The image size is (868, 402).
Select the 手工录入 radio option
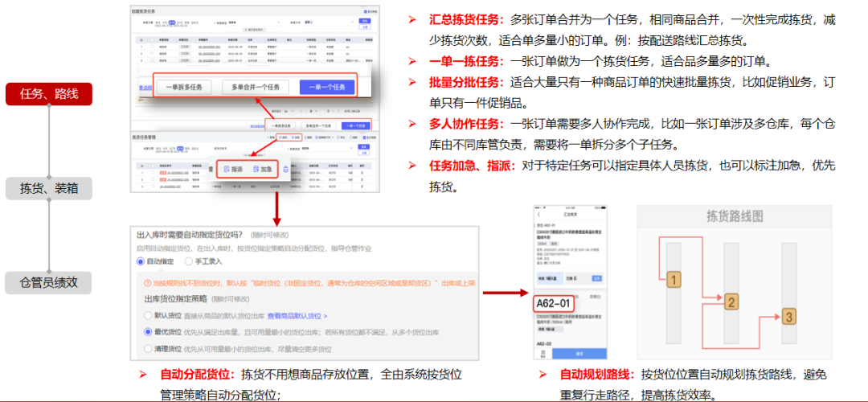189,261
